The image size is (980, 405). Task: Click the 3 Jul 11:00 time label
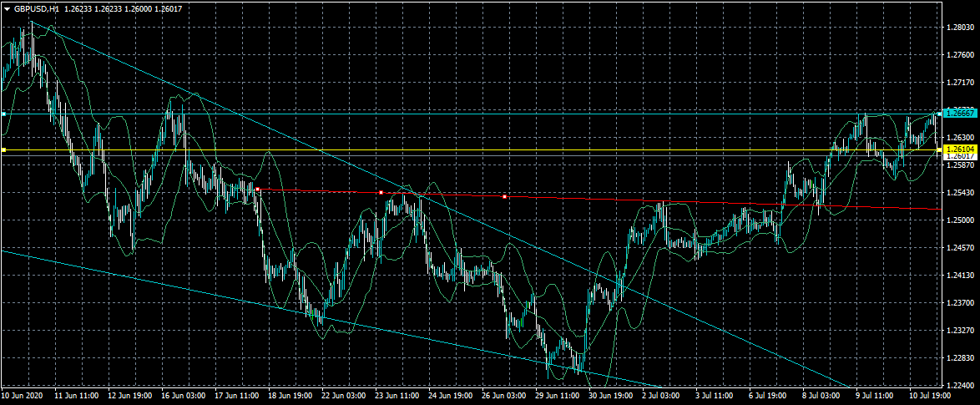point(713,396)
